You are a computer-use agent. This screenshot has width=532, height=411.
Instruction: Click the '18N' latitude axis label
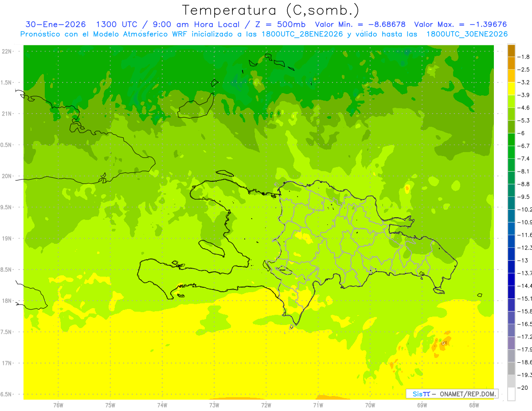pos(7,301)
